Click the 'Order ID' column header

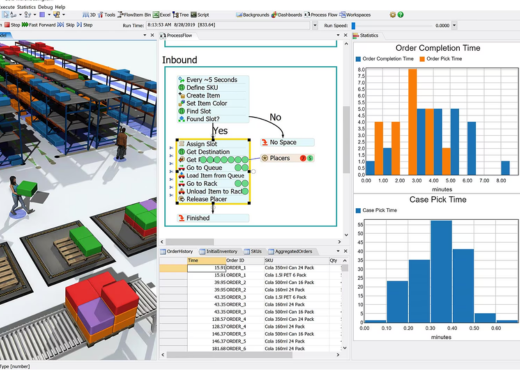coord(245,260)
